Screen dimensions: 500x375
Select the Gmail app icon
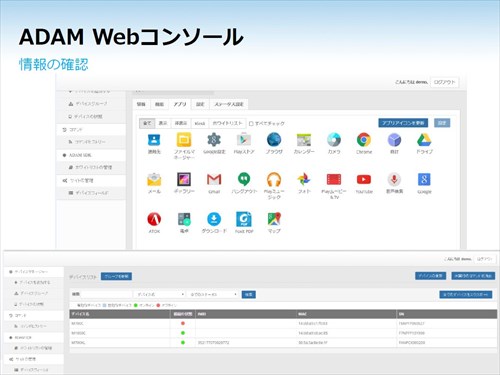tap(214, 180)
